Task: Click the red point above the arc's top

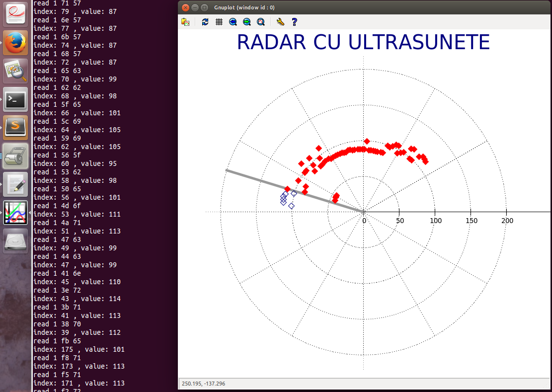Action: pyautogui.click(x=367, y=141)
